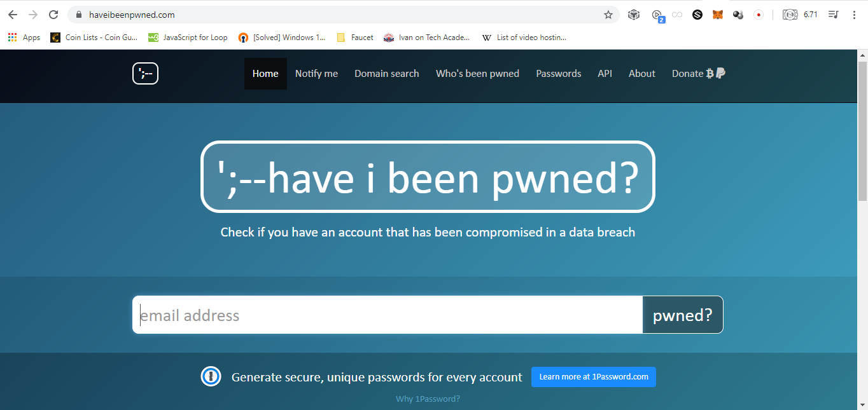Click the PayPal icon next to Donate
868x410 pixels.
[720, 73]
